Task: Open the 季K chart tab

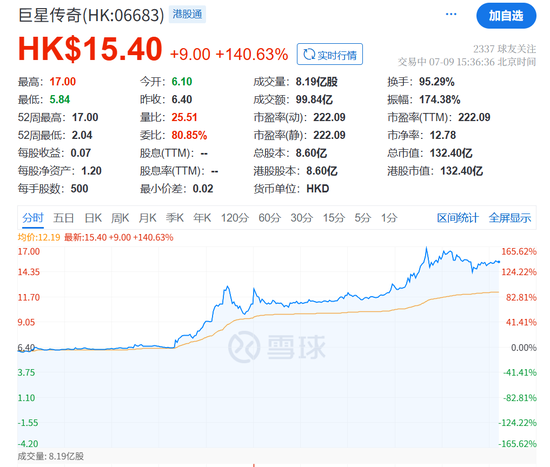Action: 175,218
